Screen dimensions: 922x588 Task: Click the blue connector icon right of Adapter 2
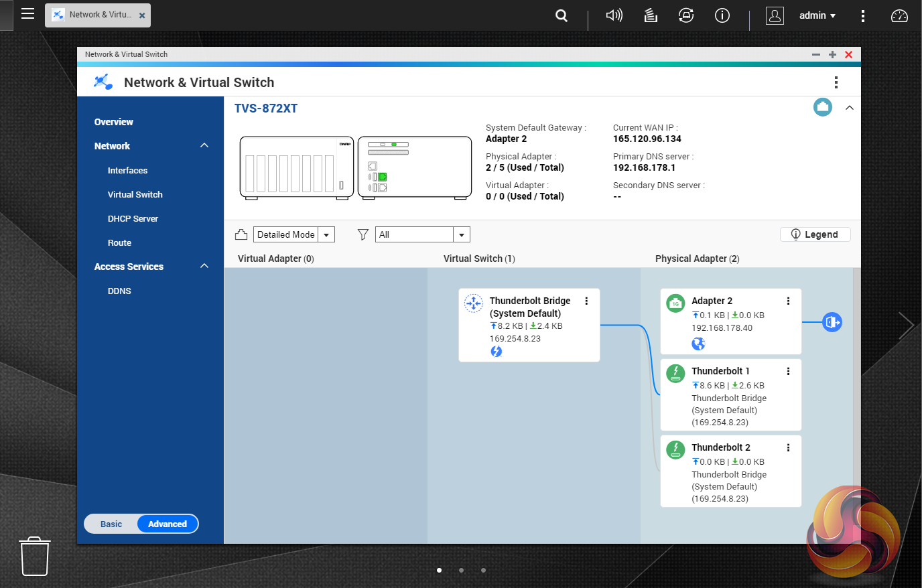tap(832, 322)
